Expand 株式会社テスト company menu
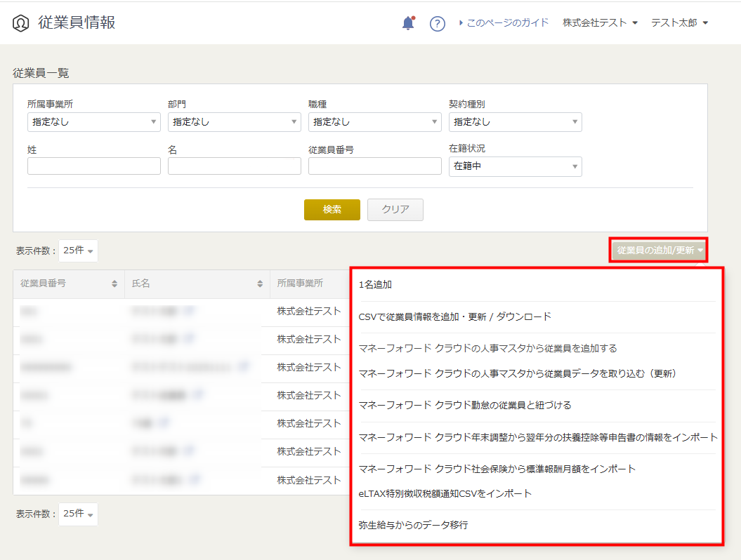 pos(600,22)
